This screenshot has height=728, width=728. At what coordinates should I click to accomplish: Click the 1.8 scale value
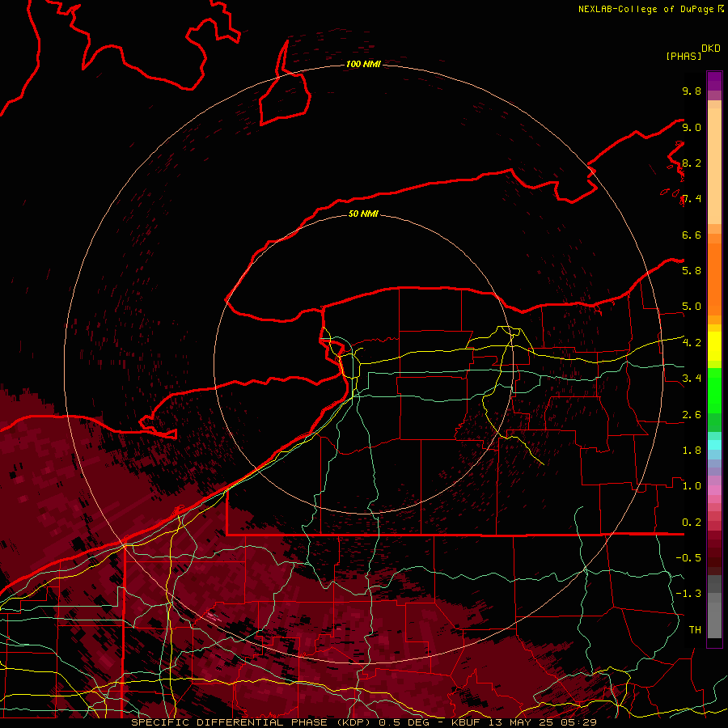[x=692, y=451]
